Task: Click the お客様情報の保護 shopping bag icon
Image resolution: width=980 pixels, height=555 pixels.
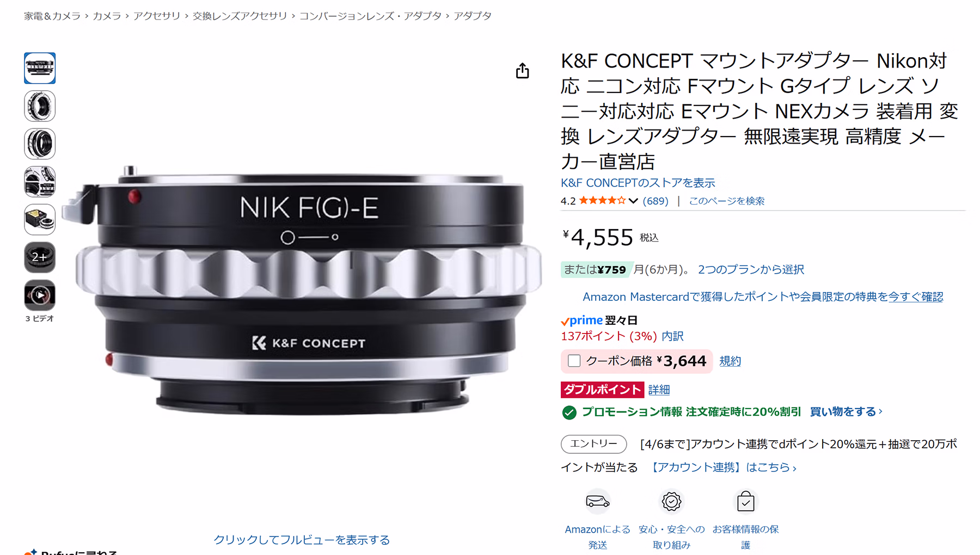Action: [745, 501]
